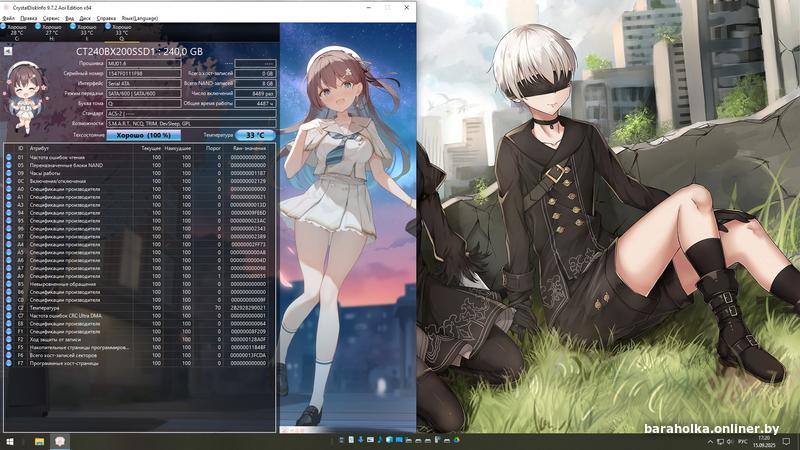800x450 pixels.
Task: Click the firmware field MU01.6
Action: pyautogui.click(x=143, y=64)
